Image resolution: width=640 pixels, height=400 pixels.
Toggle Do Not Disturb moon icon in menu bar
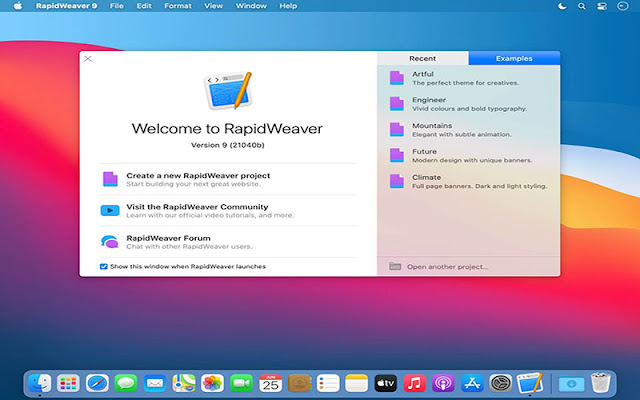click(x=562, y=6)
